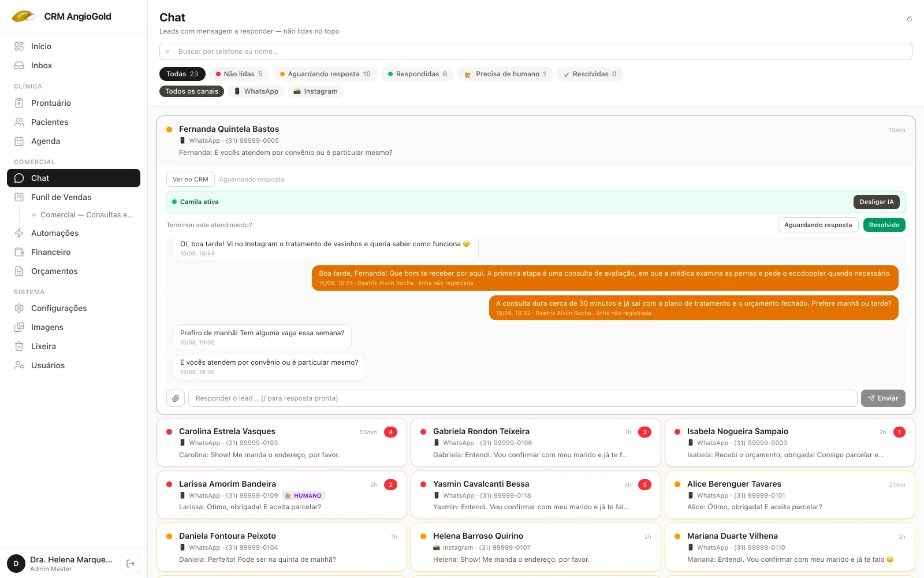Show only Respondidas conversations
924x578 pixels.
(418, 74)
